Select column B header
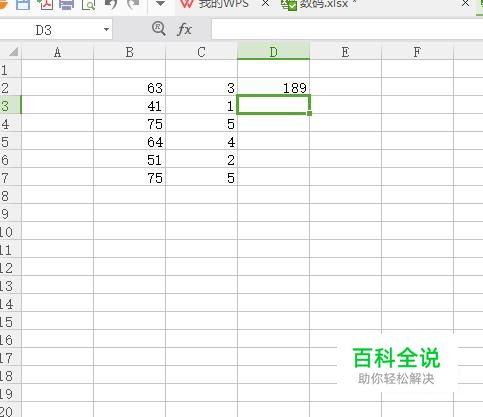483x417 pixels. click(129, 52)
